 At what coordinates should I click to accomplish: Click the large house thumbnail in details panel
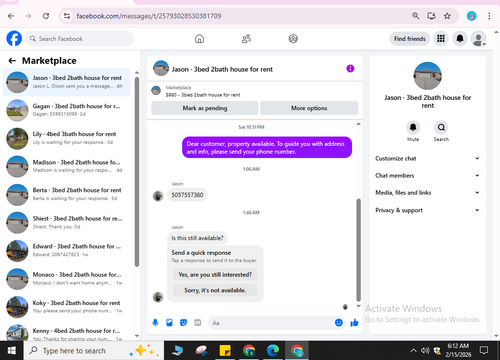coord(428,76)
